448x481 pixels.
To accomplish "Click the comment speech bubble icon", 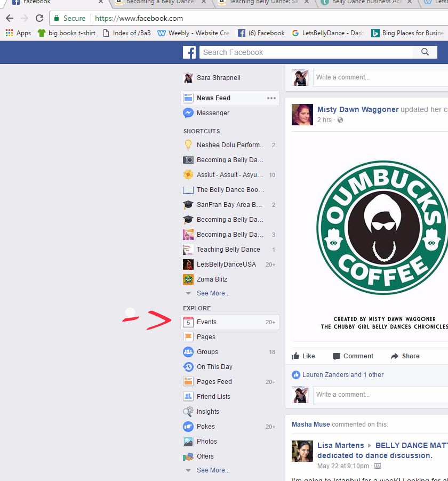I will [337, 356].
